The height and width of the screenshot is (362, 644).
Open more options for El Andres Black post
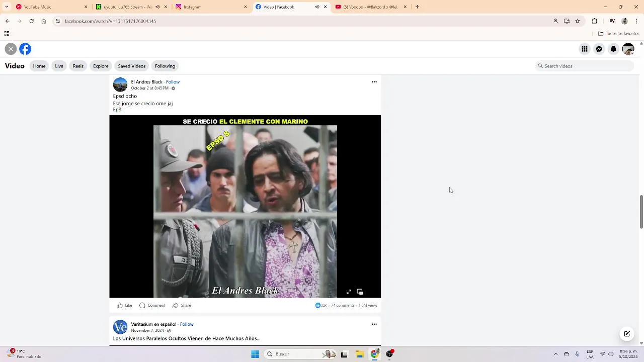374,82
